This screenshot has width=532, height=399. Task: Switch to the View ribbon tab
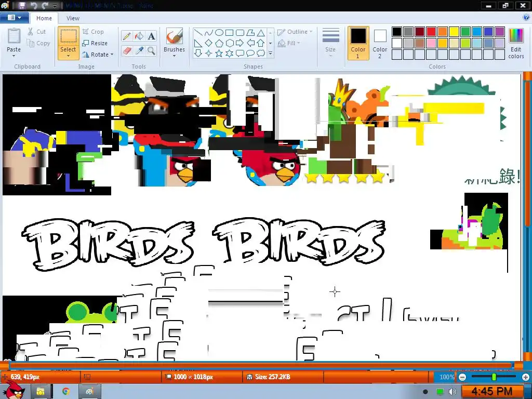coord(73,18)
